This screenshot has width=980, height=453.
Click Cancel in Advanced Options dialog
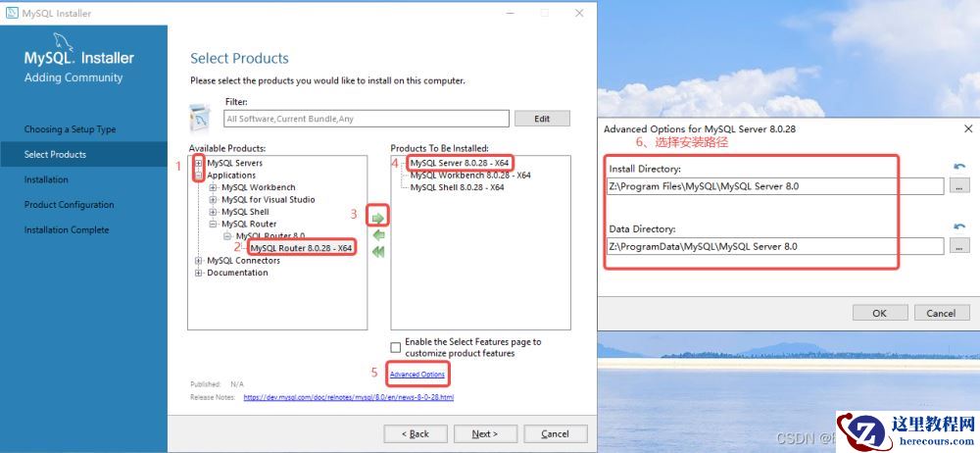(x=941, y=313)
